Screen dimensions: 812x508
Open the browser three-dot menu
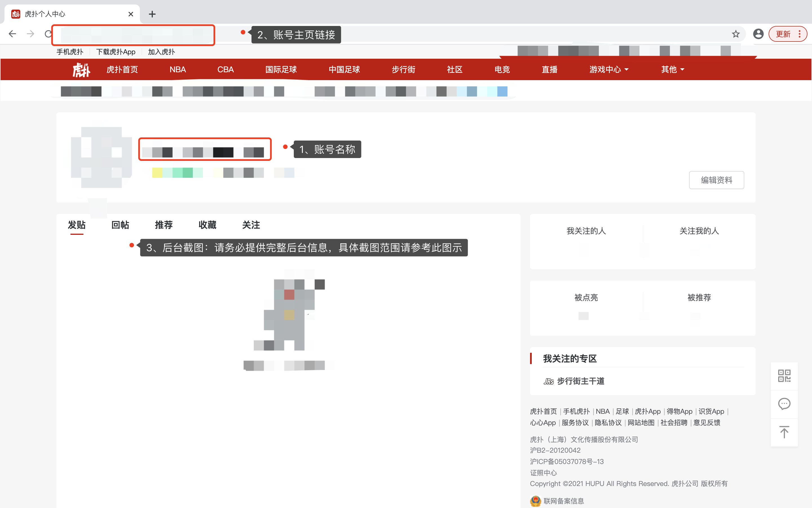[x=800, y=34]
